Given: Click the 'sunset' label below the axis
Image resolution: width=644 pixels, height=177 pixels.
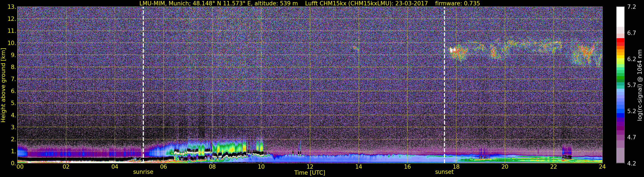Looking at the screenshot, I should (x=444, y=172).
